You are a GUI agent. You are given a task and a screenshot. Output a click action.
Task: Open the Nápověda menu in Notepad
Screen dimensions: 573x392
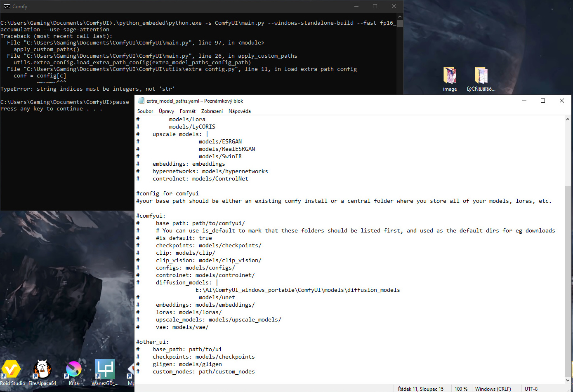(240, 111)
